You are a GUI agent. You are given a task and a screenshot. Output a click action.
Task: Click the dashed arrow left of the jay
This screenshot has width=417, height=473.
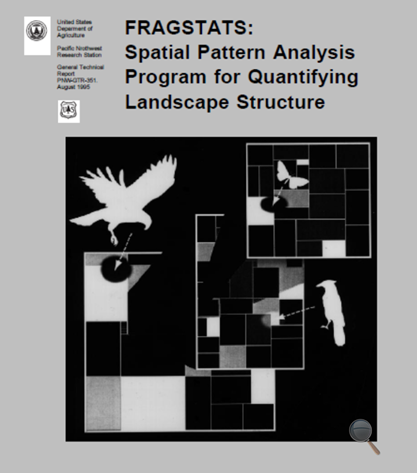click(297, 312)
